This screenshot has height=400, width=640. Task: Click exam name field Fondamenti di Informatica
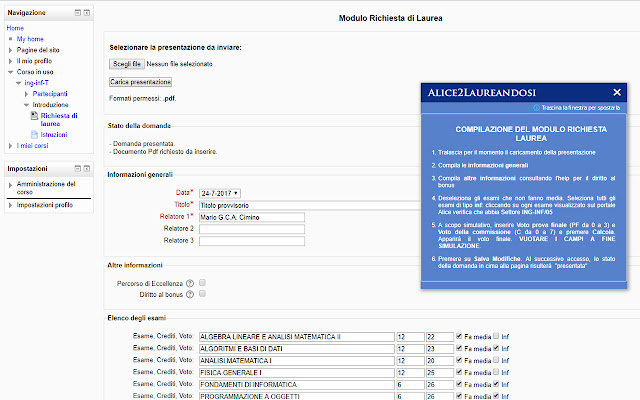297,384
